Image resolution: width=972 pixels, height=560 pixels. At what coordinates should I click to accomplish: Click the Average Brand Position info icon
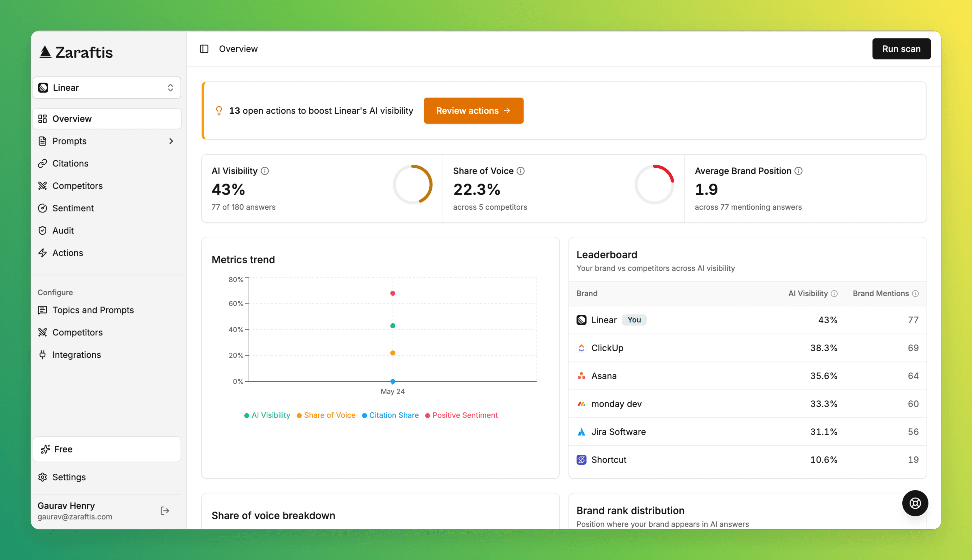[799, 171]
